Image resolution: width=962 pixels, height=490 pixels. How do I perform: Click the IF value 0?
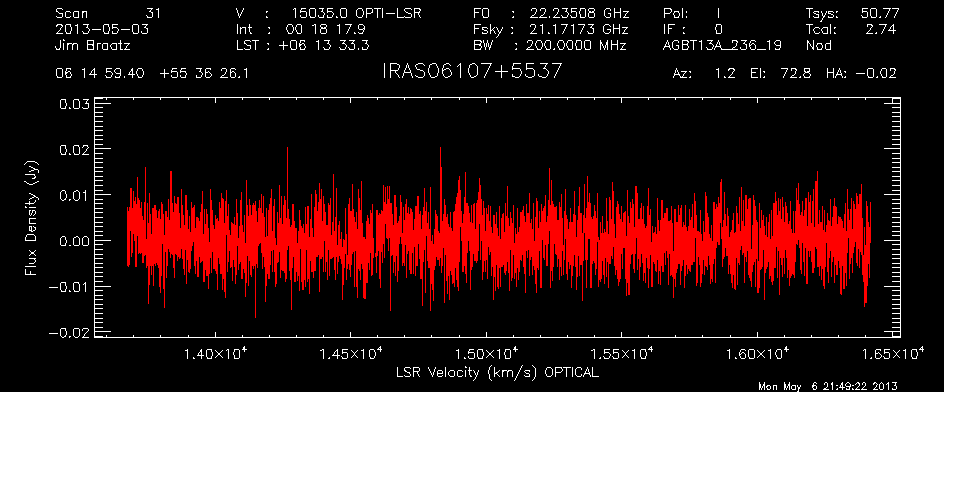pyautogui.click(x=718, y=29)
